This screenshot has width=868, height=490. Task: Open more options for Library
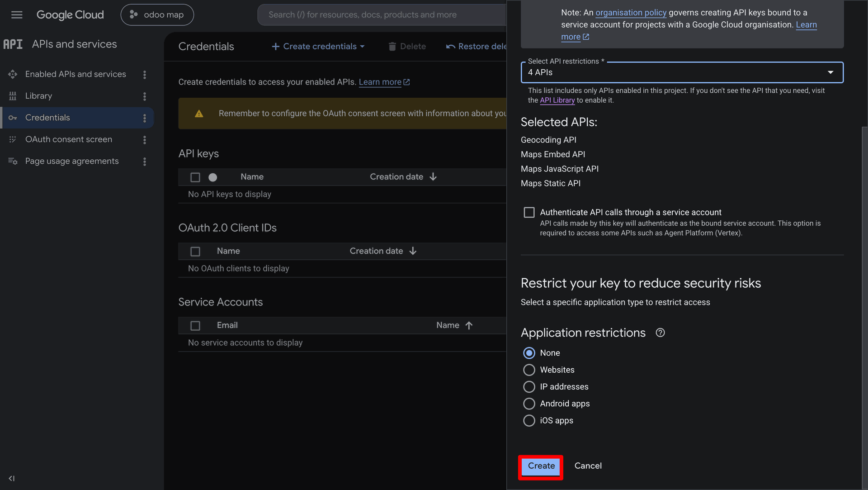coord(145,96)
